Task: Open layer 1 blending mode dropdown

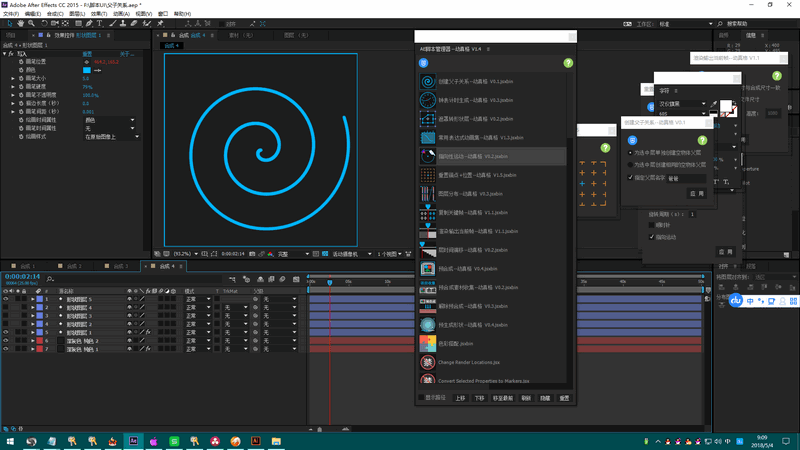Action: click(197, 299)
